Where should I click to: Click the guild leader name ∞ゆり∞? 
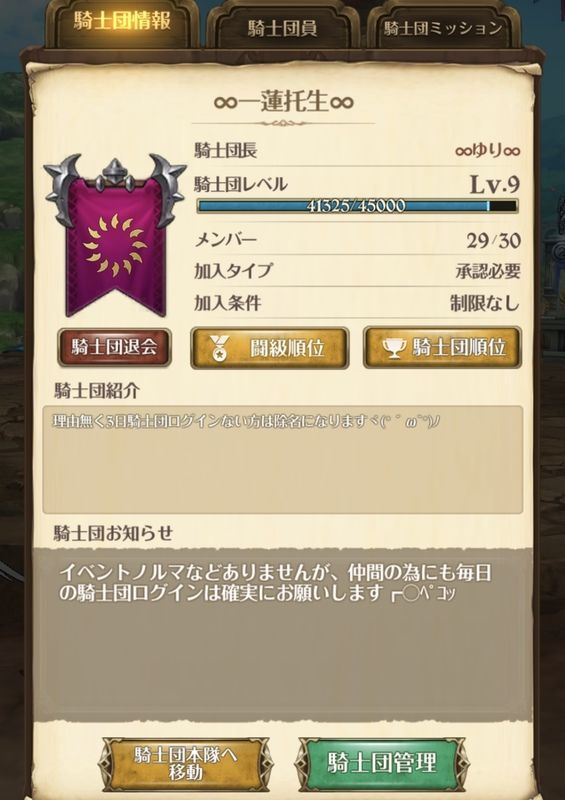[x=487, y=151]
